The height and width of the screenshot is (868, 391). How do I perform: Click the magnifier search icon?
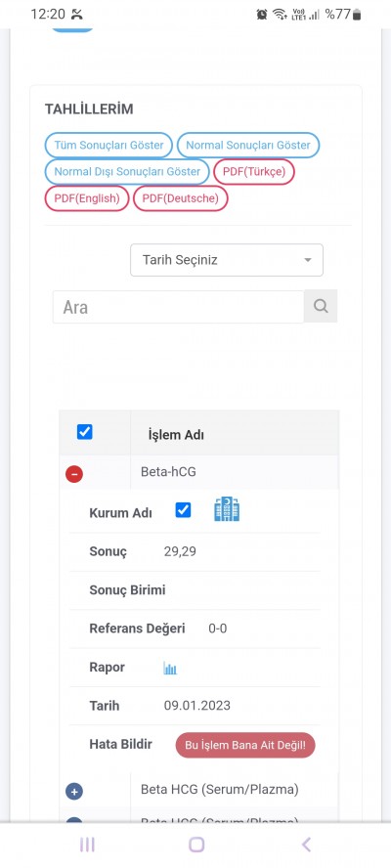tap(321, 306)
